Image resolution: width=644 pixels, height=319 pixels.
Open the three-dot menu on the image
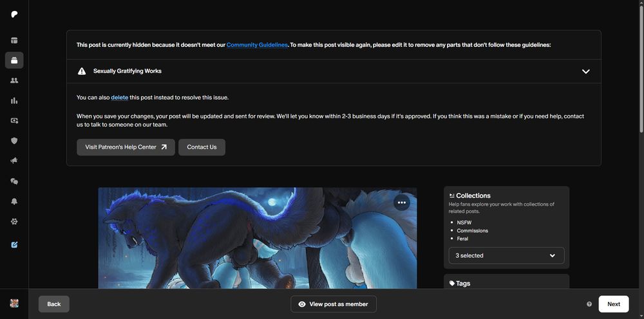click(402, 203)
